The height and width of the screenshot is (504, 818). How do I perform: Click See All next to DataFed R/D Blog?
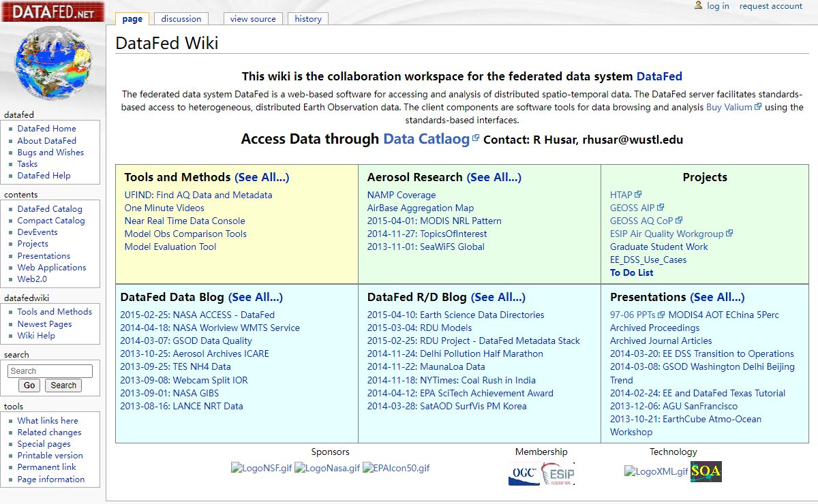pyautogui.click(x=498, y=297)
